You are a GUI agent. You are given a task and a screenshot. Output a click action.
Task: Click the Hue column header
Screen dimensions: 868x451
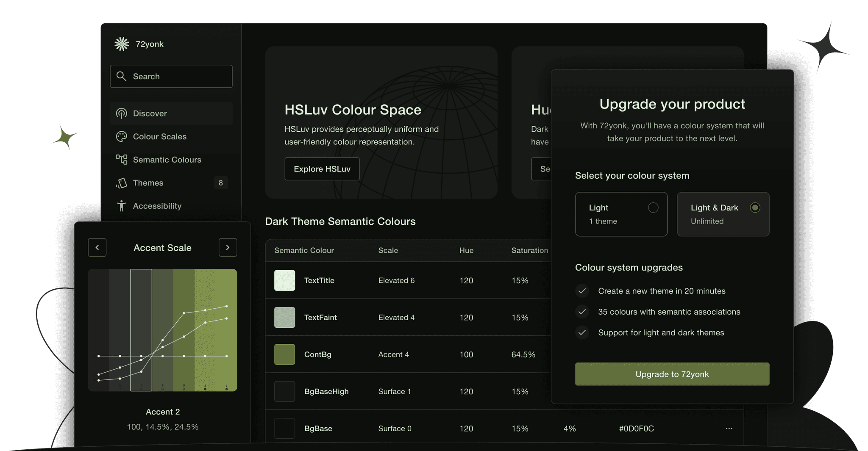click(466, 250)
